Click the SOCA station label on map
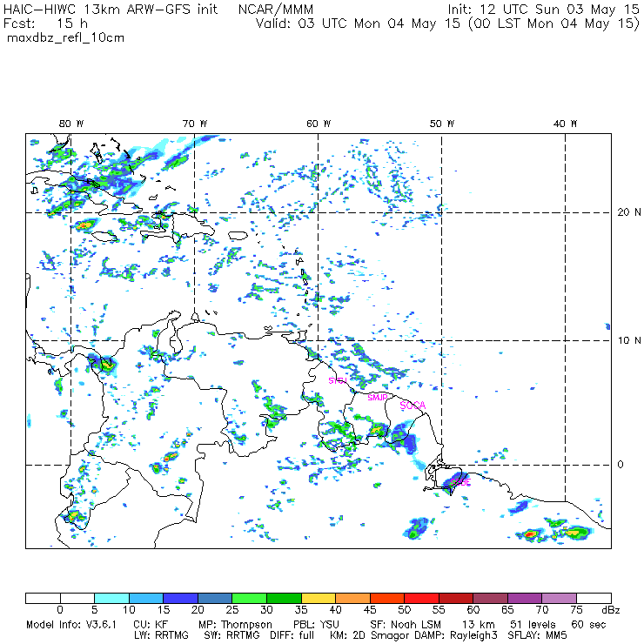 (x=413, y=406)
